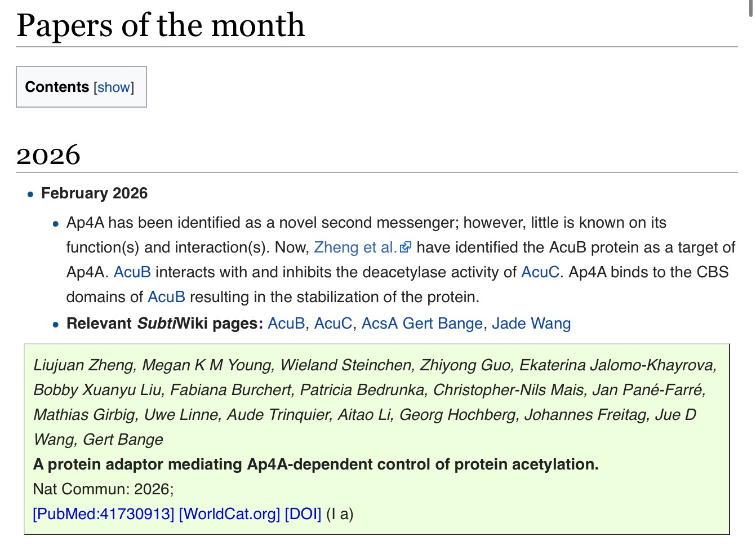
Task: Open AcuC link after 'deacetylase activity of'
Action: point(540,272)
